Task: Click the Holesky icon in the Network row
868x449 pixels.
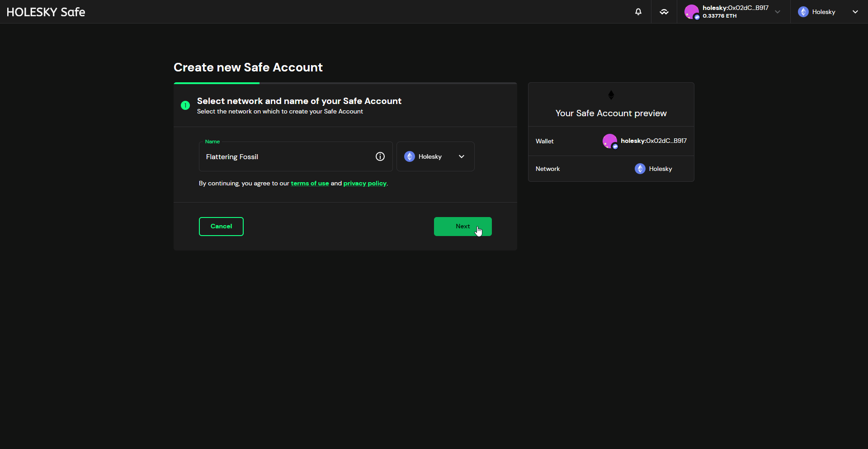Action: click(640, 169)
